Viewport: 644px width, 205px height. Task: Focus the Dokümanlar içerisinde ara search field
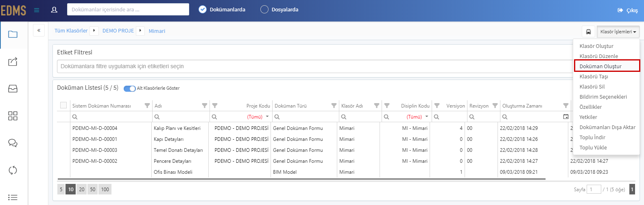point(128,9)
